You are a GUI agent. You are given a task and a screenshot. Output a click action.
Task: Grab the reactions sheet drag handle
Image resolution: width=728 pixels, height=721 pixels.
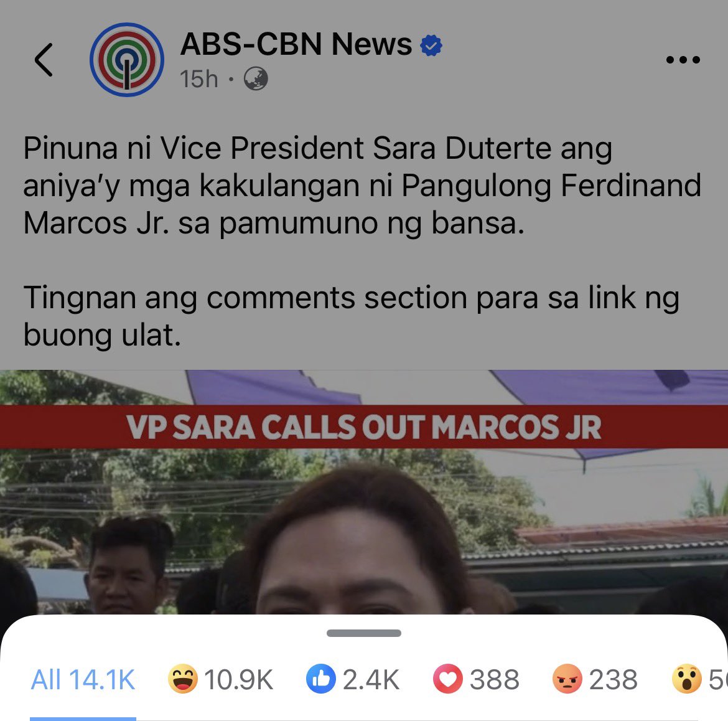(x=364, y=633)
